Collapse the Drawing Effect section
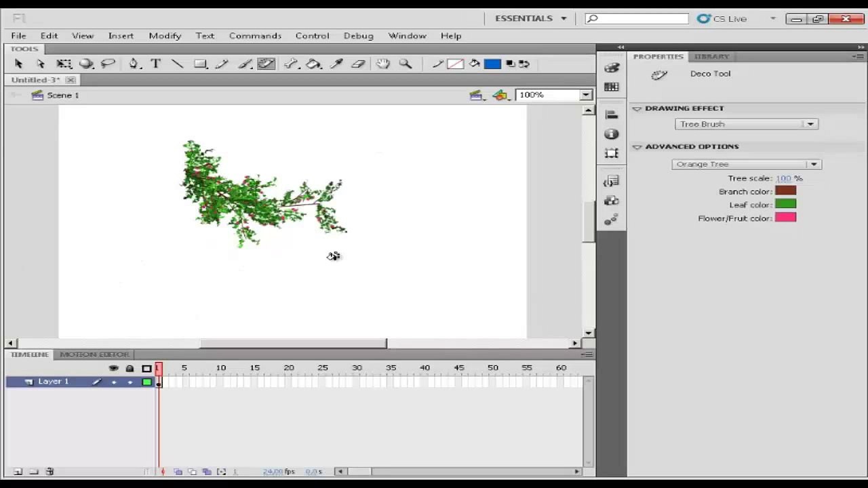 (x=637, y=108)
